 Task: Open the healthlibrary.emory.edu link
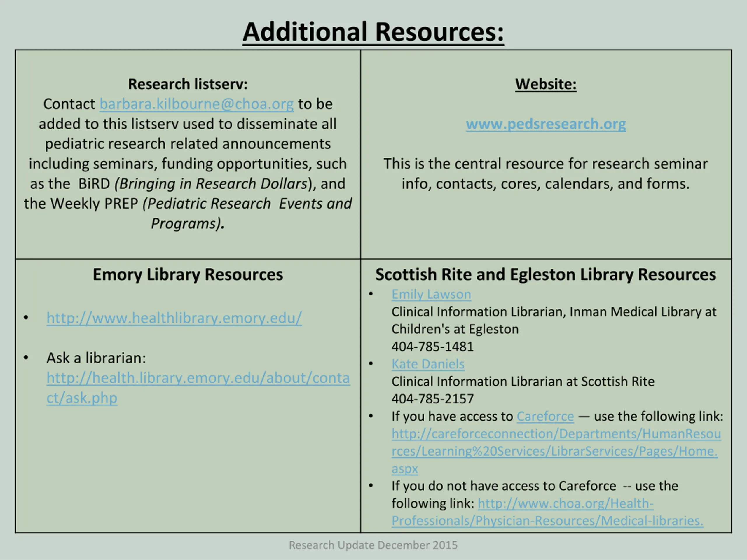174,318
